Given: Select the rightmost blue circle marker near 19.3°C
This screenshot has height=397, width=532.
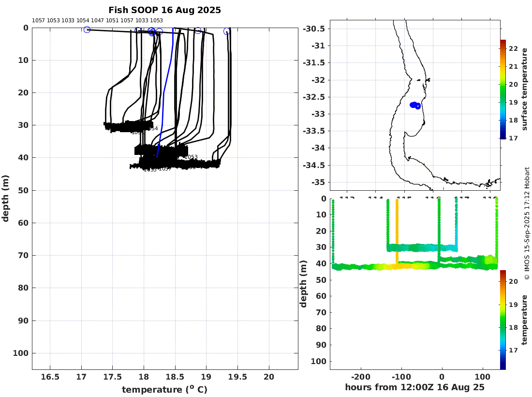Looking at the screenshot, I should pos(227,31).
